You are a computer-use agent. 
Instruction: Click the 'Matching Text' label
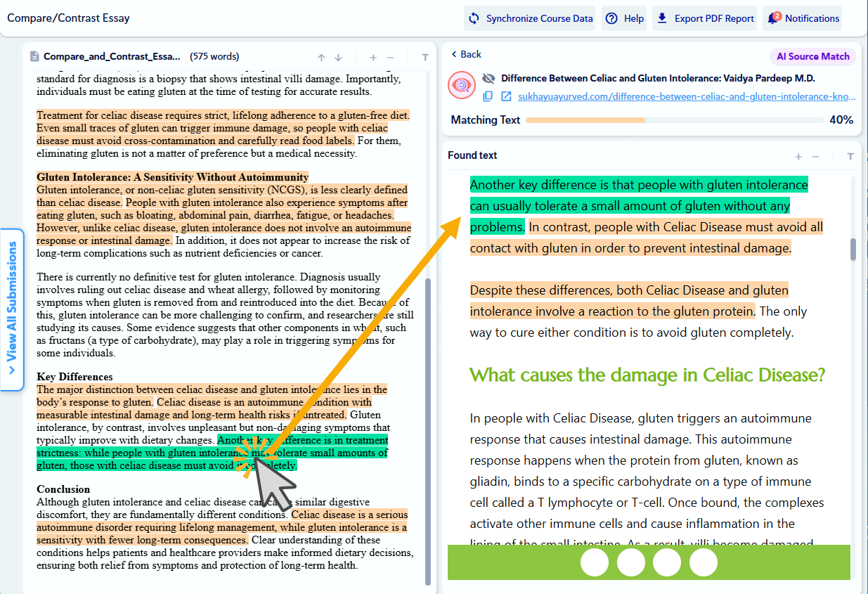[486, 120]
